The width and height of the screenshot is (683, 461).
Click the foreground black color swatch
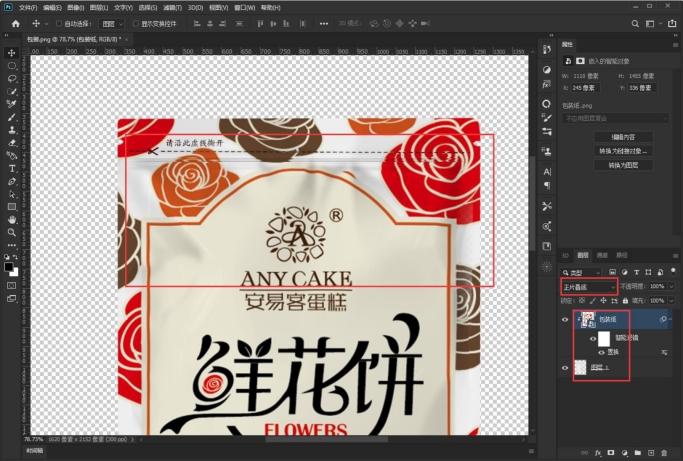pos(8,267)
